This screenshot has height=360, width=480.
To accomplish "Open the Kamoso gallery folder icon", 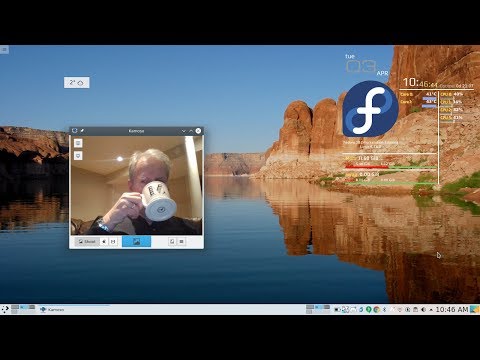I will (x=172, y=241).
